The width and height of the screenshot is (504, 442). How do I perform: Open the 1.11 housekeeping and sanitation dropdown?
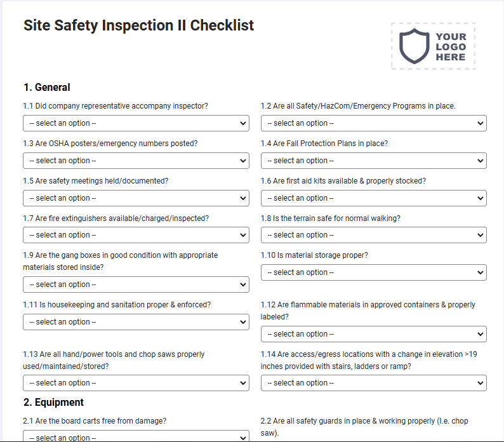pos(136,322)
